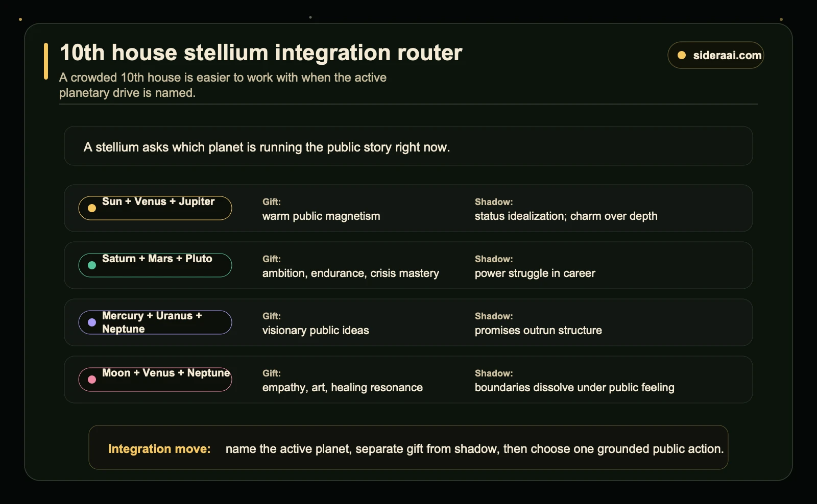Viewport: 817px width, 504px height.
Task: Click 'ambition, endurance, crisis mastery' text
Action: point(351,273)
